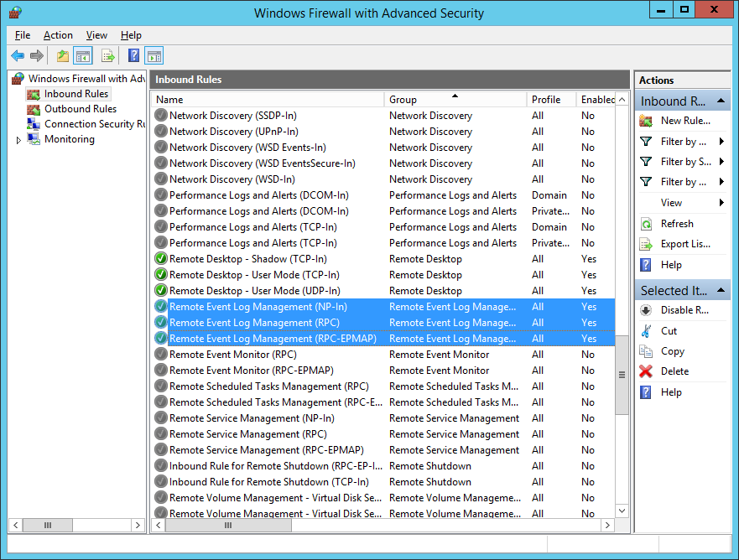Viewport: 739px width, 560px height.
Task: Select Outbound Rules in the console tree
Action: coord(81,108)
